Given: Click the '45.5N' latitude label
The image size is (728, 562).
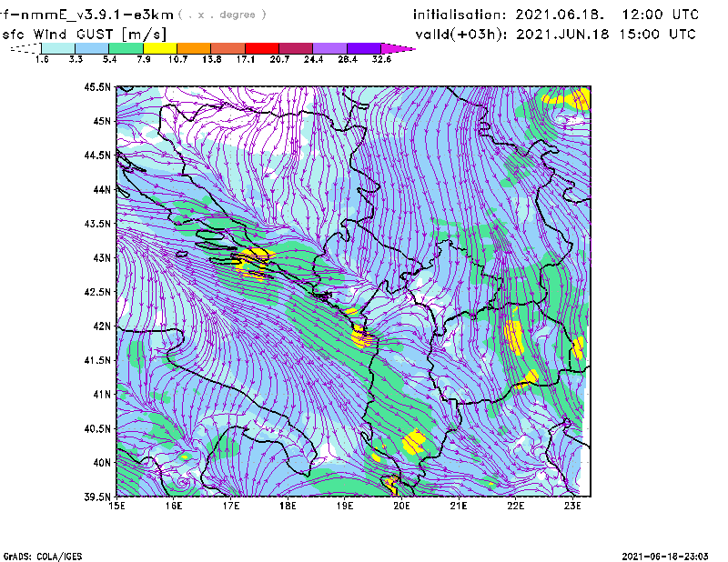Looking at the screenshot, I should coord(97,86).
